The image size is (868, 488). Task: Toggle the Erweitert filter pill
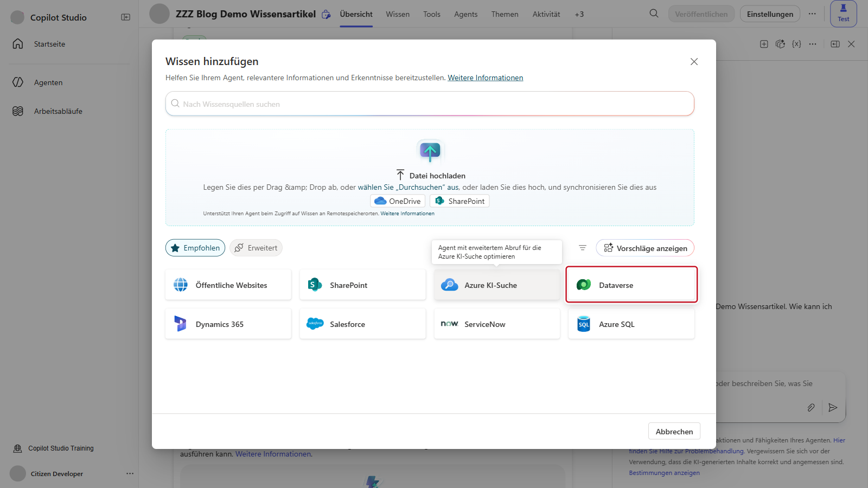click(x=256, y=248)
